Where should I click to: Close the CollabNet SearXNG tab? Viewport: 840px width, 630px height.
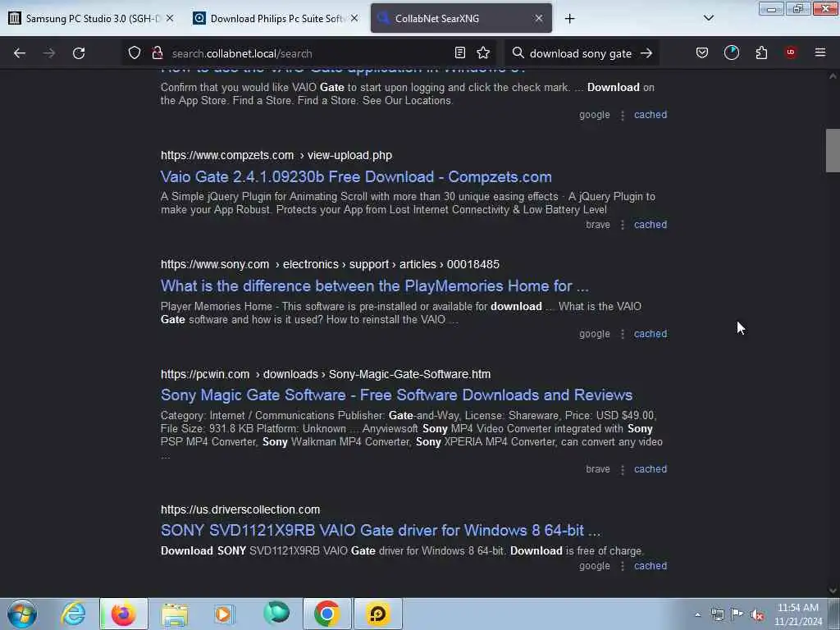tap(538, 18)
